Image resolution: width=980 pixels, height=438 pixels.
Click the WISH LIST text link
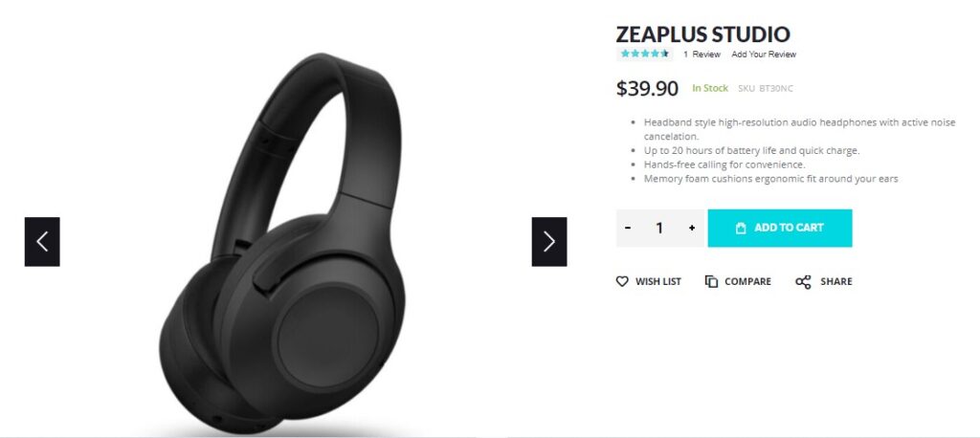pyautogui.click(x=658, y=282)
